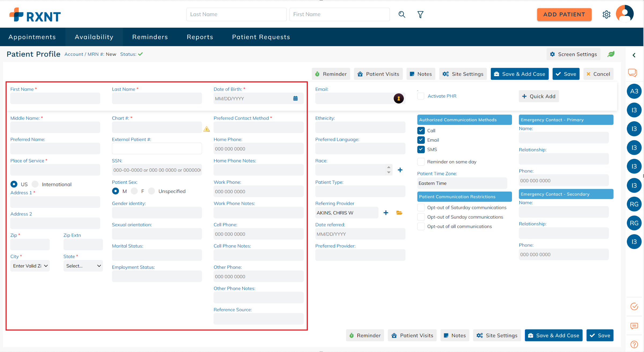Screen dimensions: 644x352
Task: Select the F radio button for Patient Sex
Action: pos(134,191)
